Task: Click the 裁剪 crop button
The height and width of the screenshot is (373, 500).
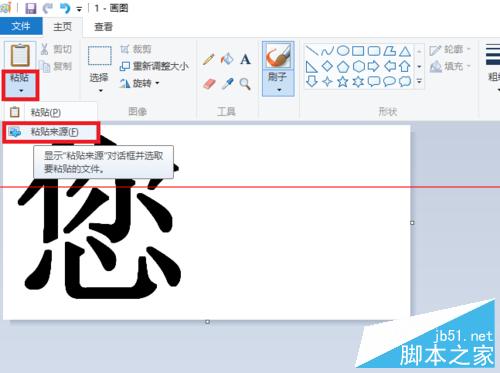Action: coord(136,49)
